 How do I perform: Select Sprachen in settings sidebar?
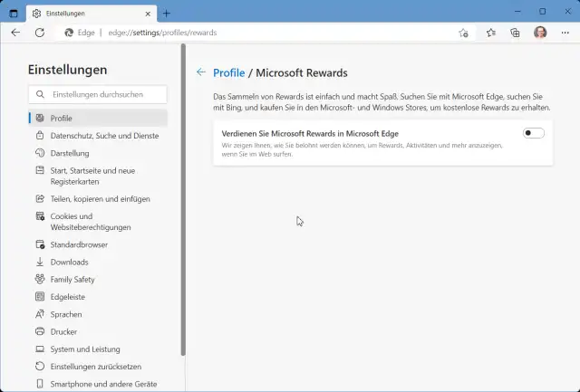pyautogui.click(x=98, y=314)
